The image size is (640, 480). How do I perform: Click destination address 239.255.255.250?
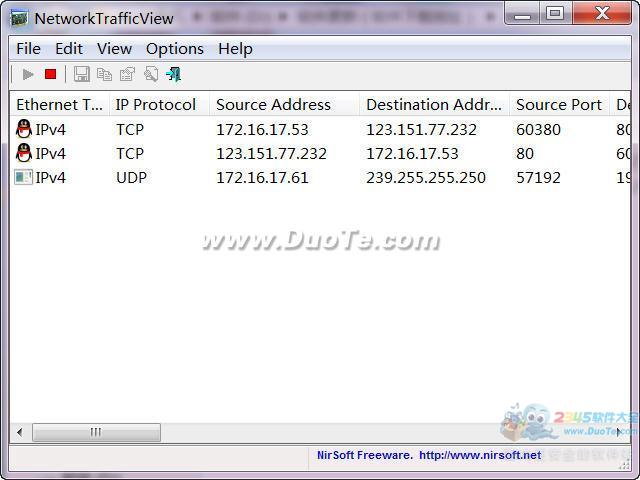pos(426,178)
